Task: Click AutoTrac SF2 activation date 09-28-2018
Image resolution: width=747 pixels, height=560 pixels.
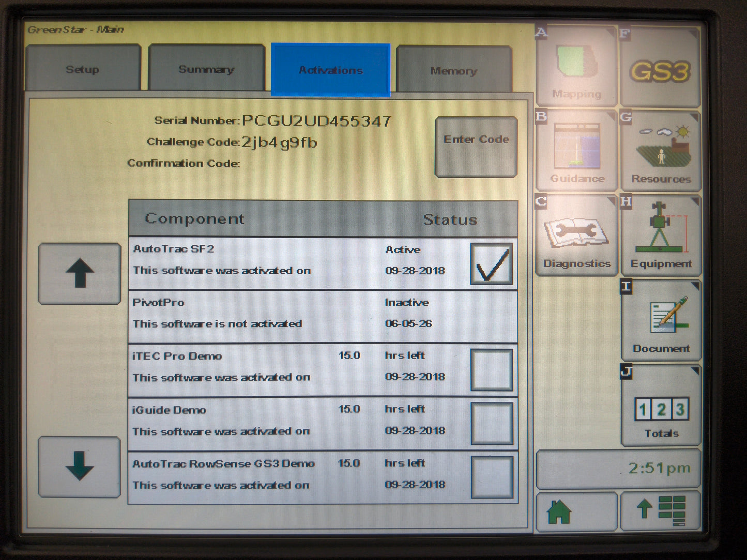Action: (415, 271)
